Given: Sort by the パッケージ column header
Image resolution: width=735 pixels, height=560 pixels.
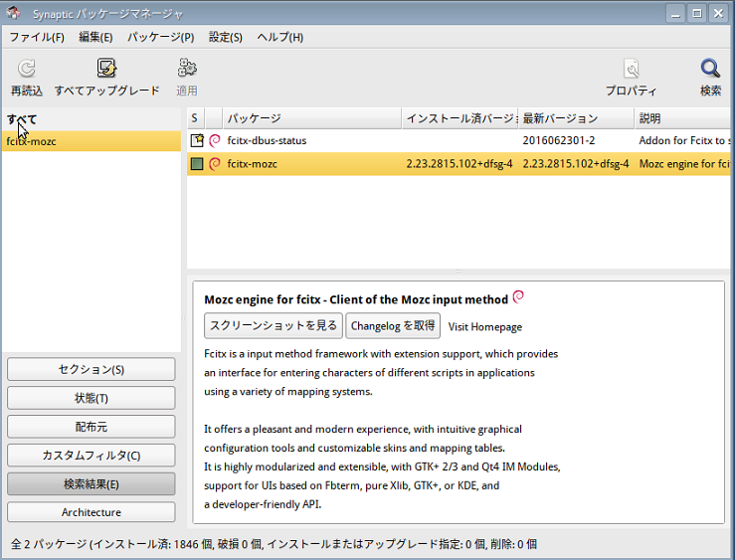Looking at the screenshot, I should click(312, 118).
